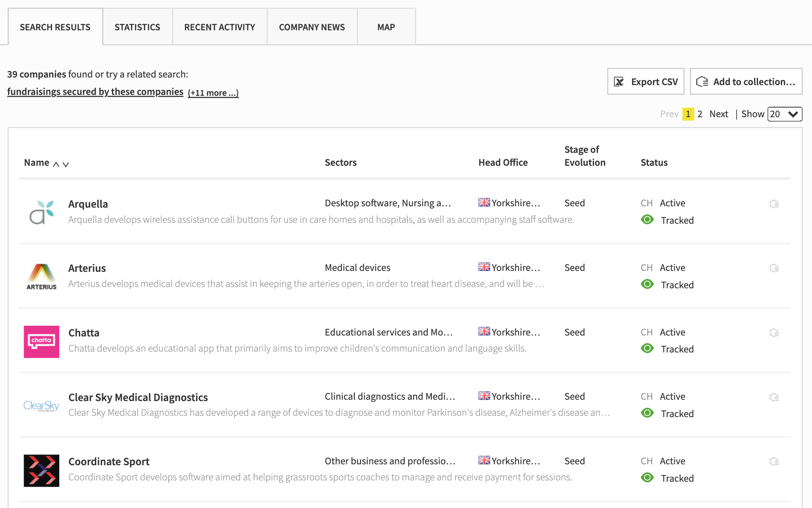Click the Coordinate Sport logo icon
Screen dimensions: 812x508
(41, 470)
